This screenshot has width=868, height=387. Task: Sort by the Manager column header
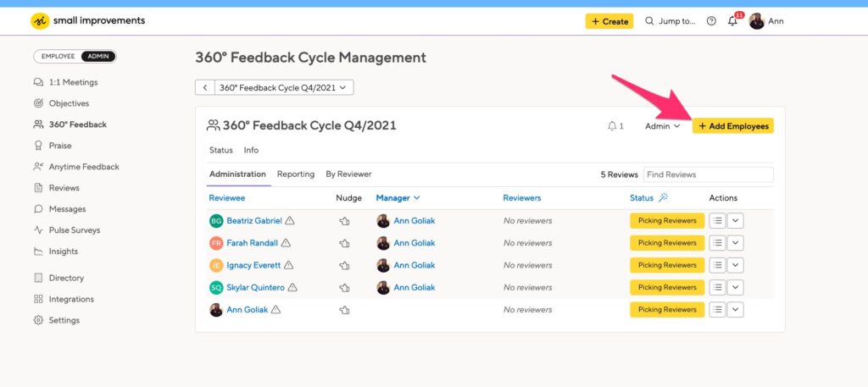[x=398, y=197]
